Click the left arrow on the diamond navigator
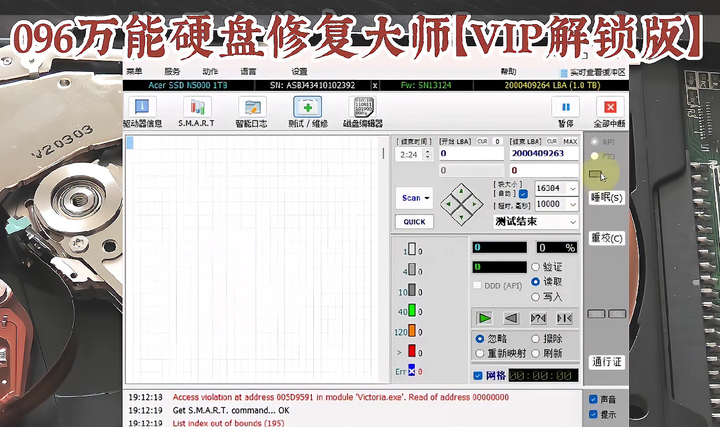 pyautogui.click(x=448, y=204)
